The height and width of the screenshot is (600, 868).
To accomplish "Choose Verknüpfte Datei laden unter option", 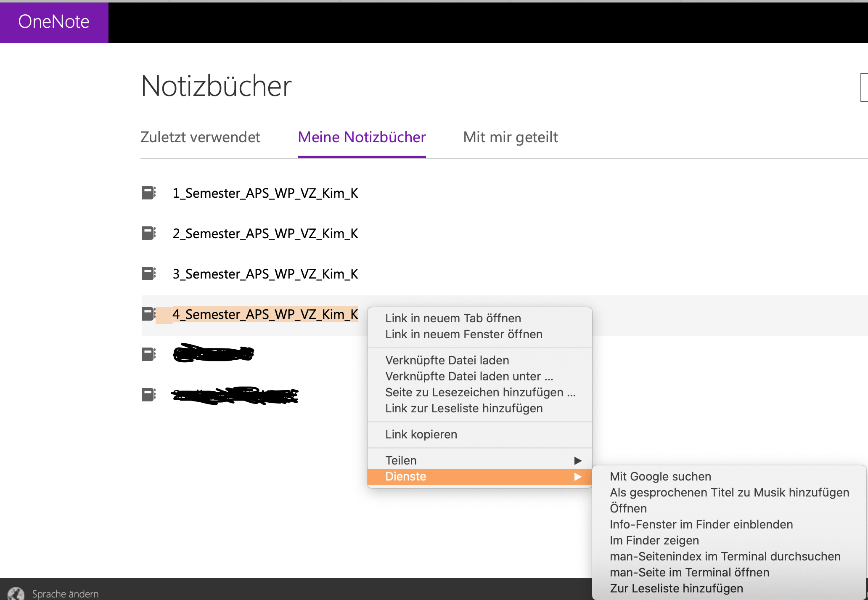I will pyautogui.click(x=469, y=376).
